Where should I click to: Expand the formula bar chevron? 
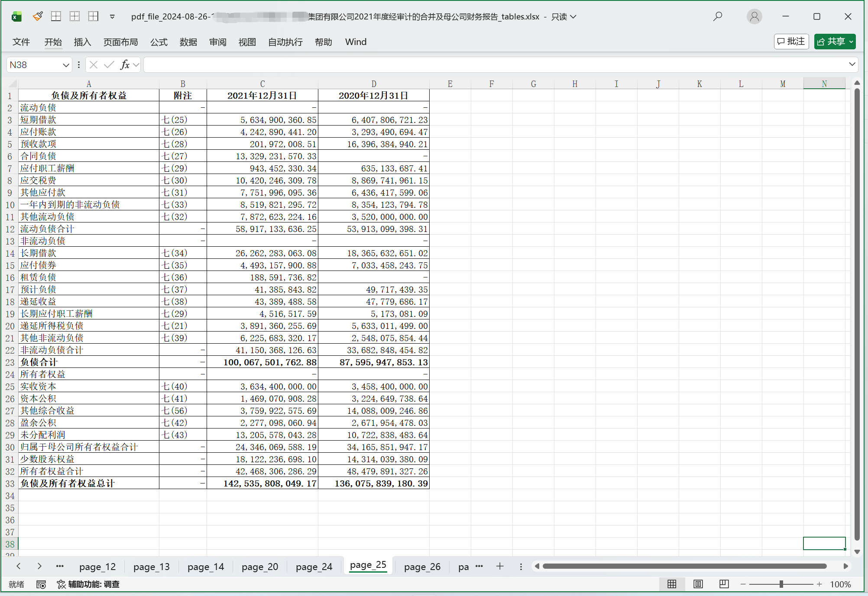tap(852, 64)
